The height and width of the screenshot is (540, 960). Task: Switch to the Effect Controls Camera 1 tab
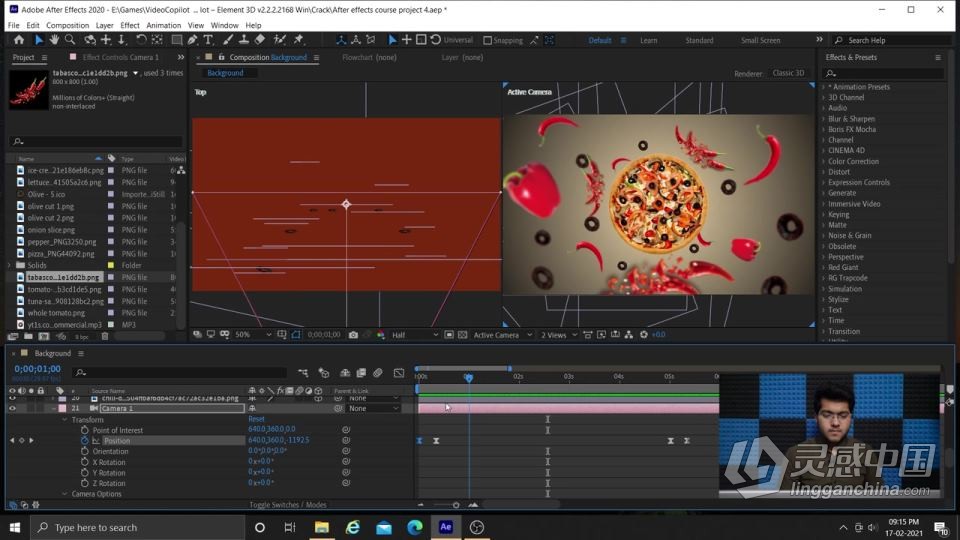(x=120, y=57)
